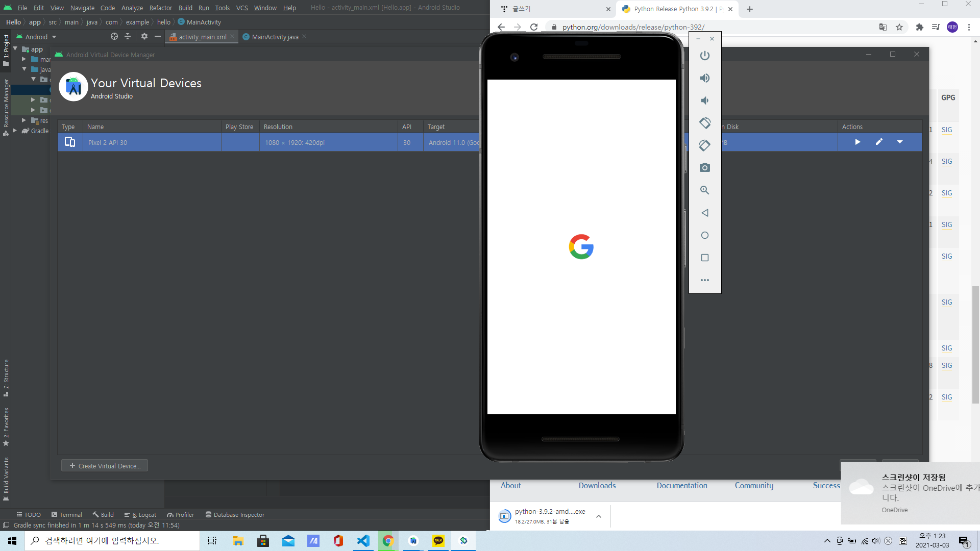Power off the emulator with power icon

pos(705,56)
